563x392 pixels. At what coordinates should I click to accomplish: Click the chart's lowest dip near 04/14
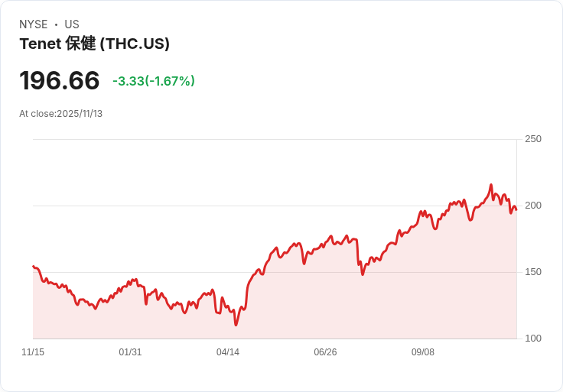pyautogui.click(x=236, y=325)
